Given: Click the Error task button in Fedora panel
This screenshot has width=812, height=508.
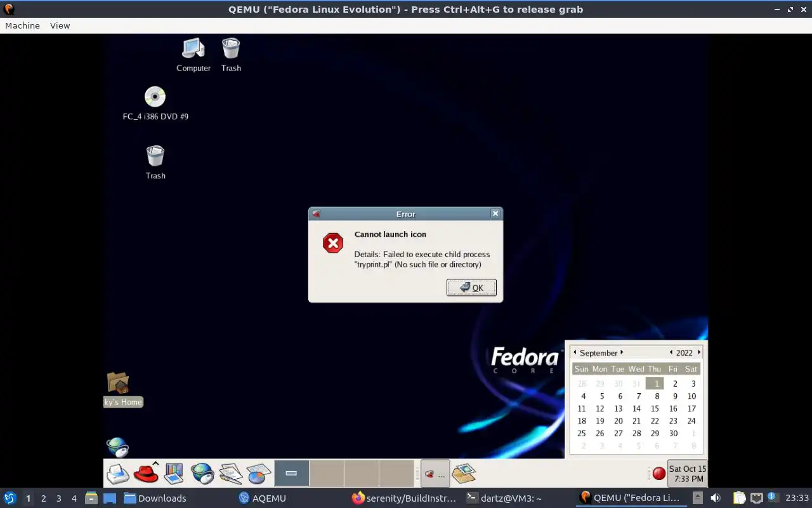Looking at the screenshot, I should pyautogui.click(x=435, y=474).
